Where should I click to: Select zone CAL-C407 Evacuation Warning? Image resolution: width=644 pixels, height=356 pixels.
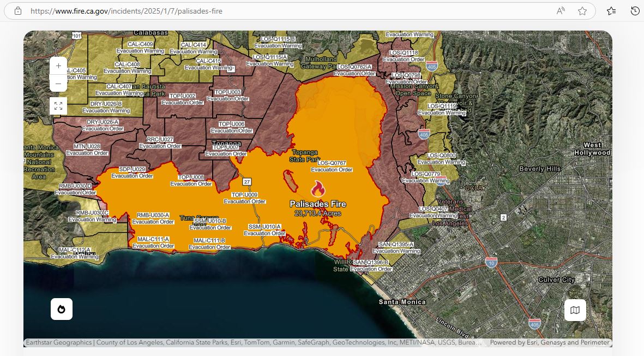click(x=119, y=90)
